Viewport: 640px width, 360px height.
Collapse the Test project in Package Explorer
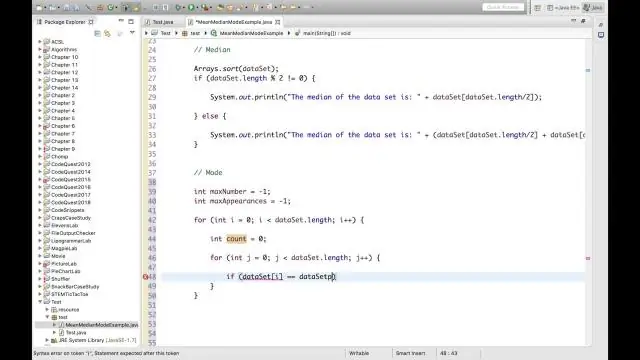pos(40,302)
